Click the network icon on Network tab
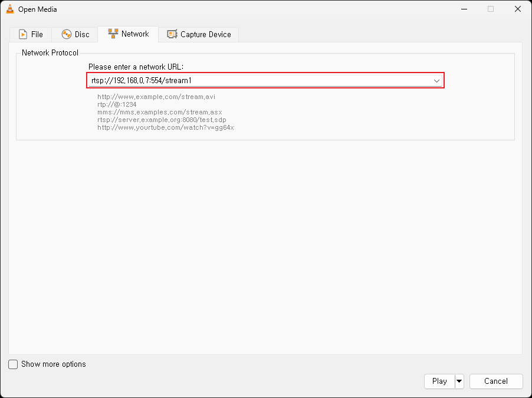532x398 pixels. point(113,34)
